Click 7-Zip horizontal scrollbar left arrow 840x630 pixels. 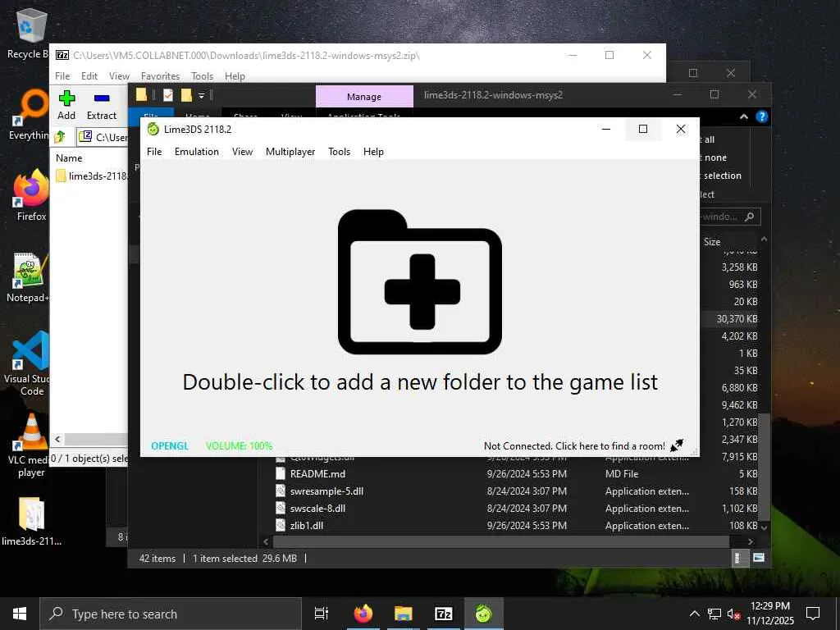pos(57,440)
